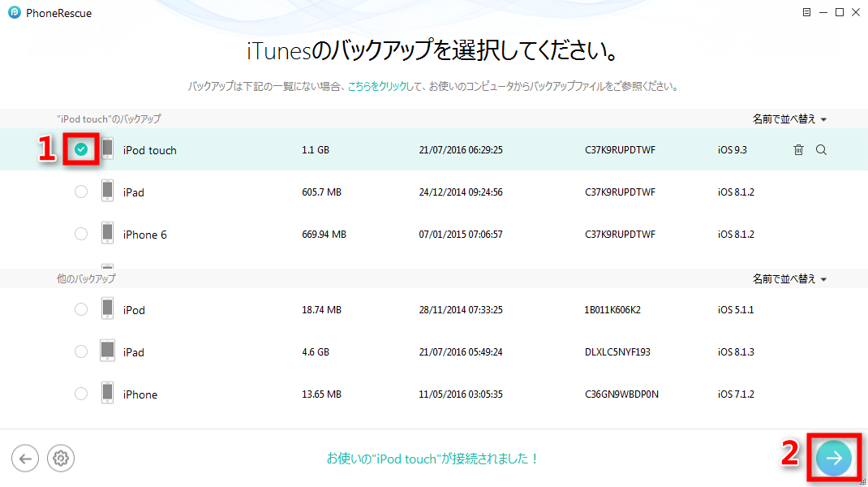Preview iPod touch backup with magnifier icon
Viewport: 868px width, 487px height.
coord(821,149)
